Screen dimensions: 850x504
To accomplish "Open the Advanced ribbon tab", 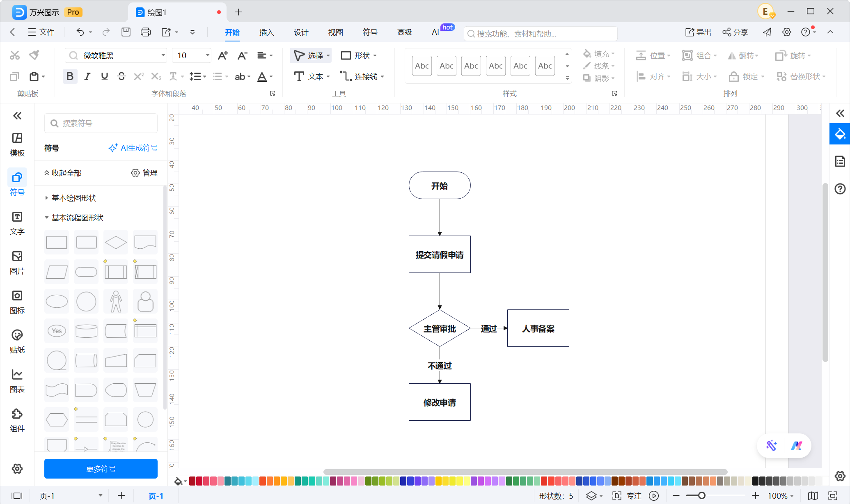I will [404, 32].
